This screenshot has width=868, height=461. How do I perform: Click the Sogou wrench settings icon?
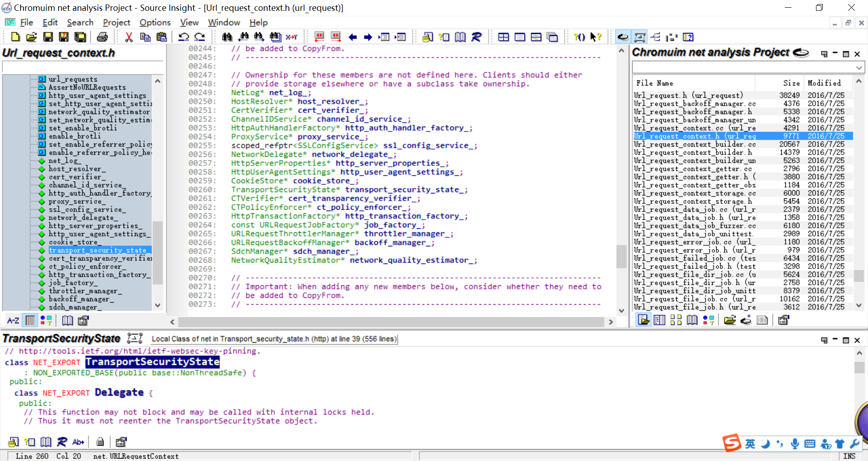[854, 444]
